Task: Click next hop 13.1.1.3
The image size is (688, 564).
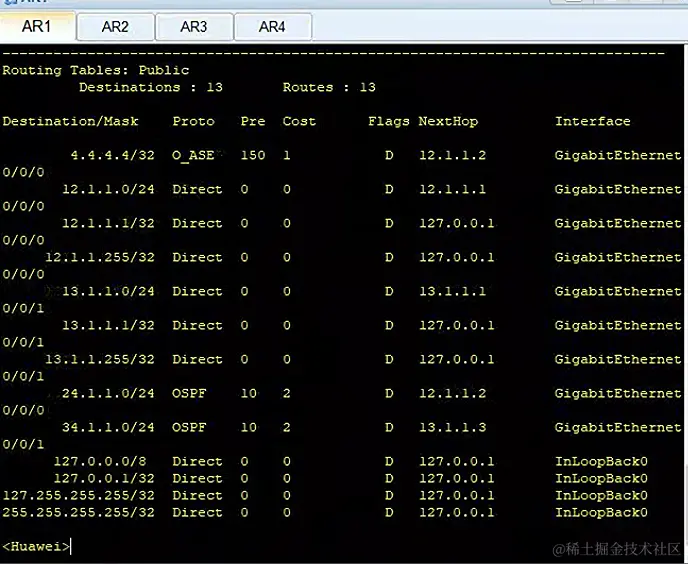Action: pyautogui.click(x=452, y=427)
